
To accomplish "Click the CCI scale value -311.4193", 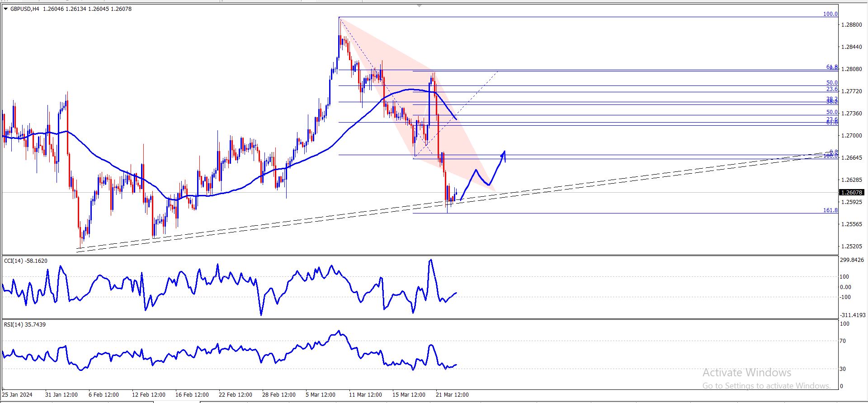I will tap(853, 315).
